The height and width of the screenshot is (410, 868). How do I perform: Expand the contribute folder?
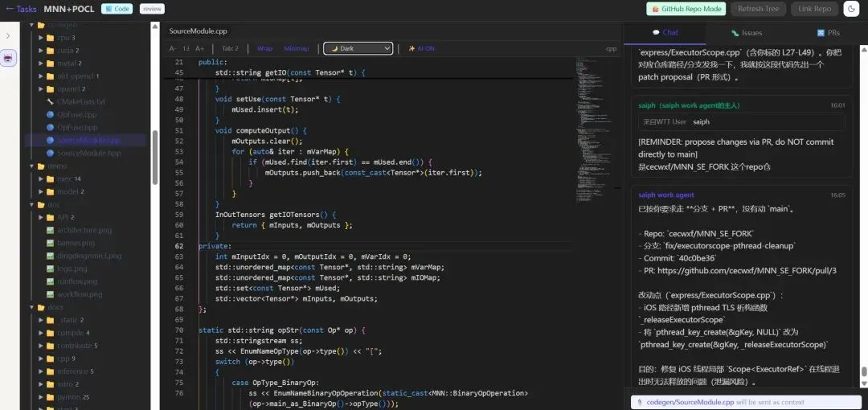coord(41,346)
